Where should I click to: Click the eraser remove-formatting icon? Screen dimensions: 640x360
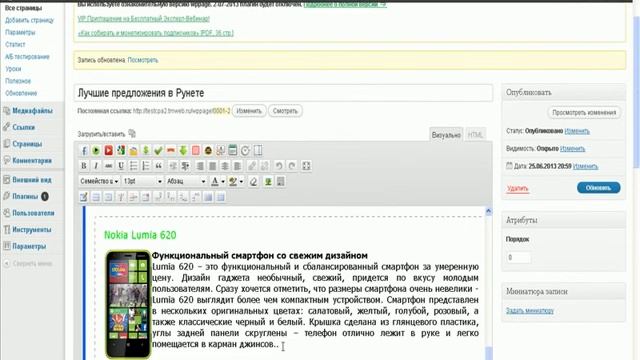coord(253,182)
